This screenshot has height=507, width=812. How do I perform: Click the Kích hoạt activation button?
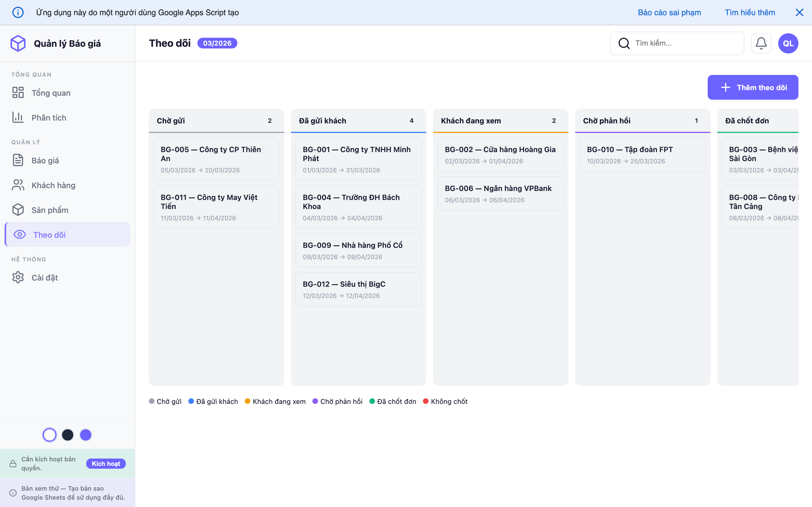point(106,463)
